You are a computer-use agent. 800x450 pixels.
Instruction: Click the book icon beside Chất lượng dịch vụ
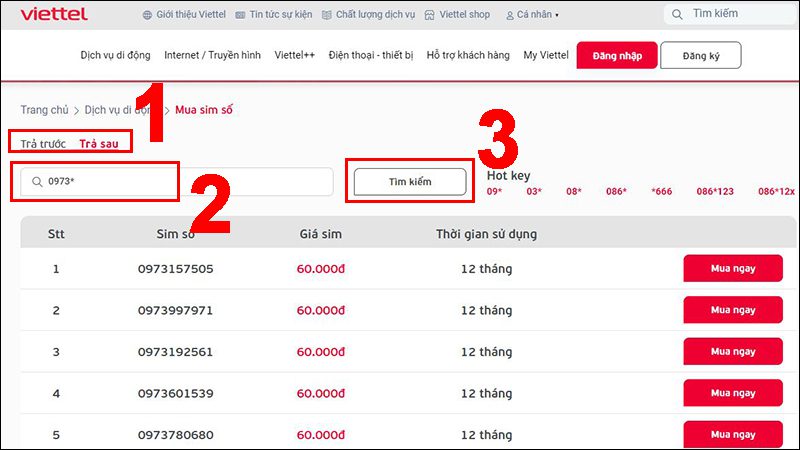click(327, 15)
